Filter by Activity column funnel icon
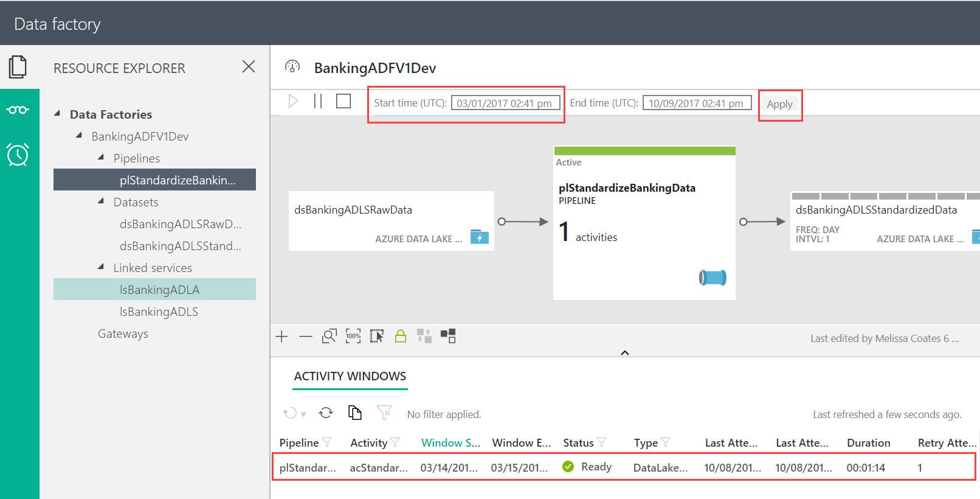 pyautogui.click(x=395, y=442)
